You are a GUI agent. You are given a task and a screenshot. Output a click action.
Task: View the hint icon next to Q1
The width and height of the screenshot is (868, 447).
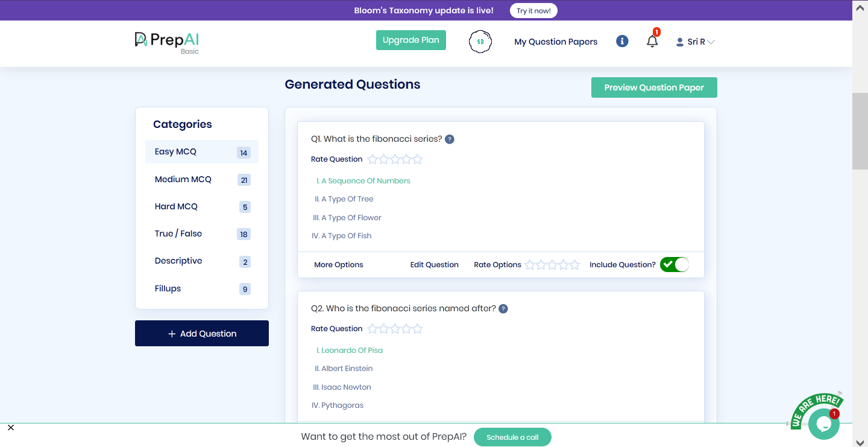(449, 139)
